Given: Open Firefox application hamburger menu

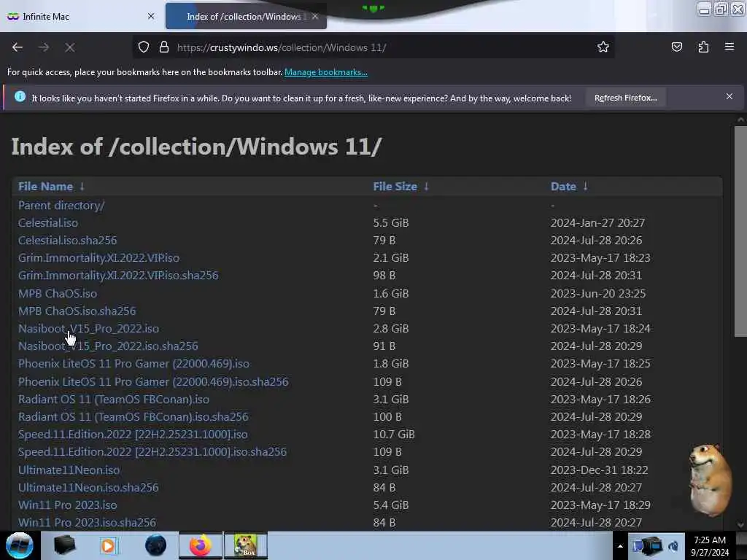Looking at the screenshot, I should pyautogui.click(x=729, y=47).
